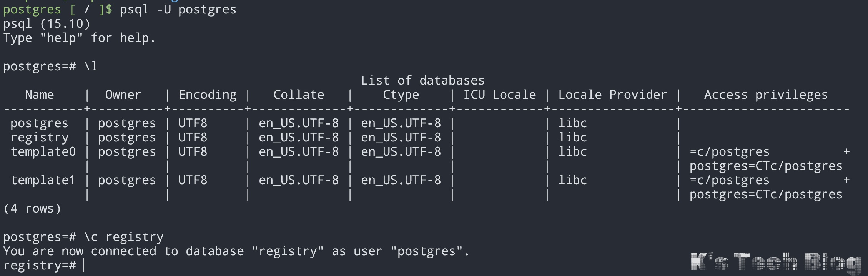
Task: Click the template0 database name
Action: pos(43,152)
